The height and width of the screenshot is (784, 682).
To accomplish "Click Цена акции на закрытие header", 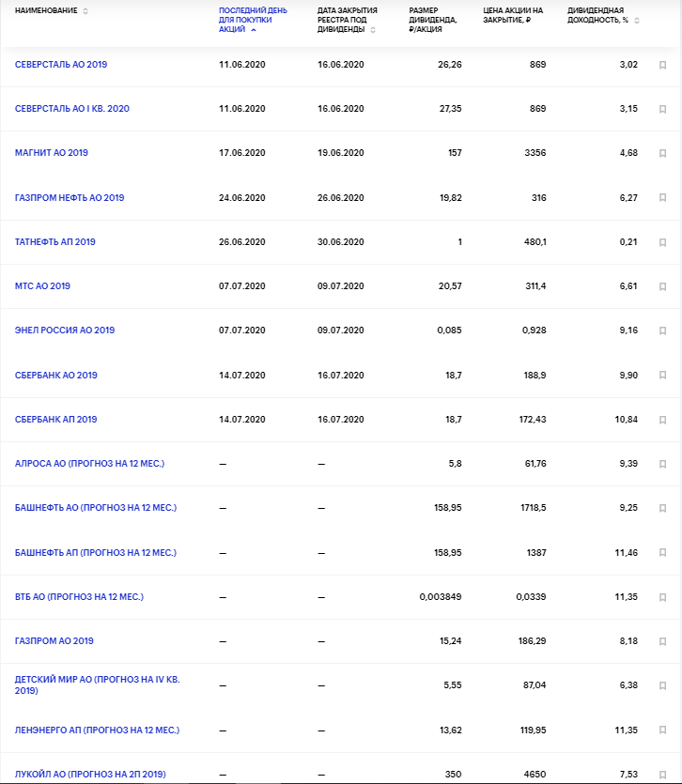I will point(513,15).
